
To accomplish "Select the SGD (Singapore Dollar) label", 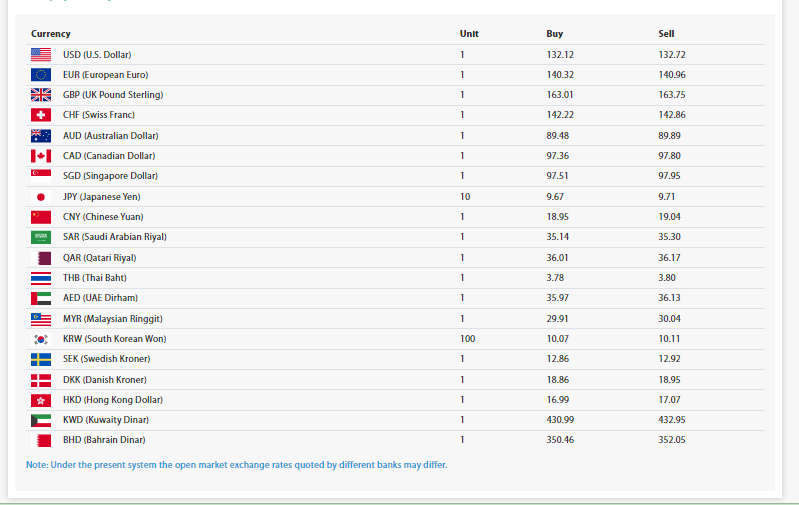I will click(110, 176).
